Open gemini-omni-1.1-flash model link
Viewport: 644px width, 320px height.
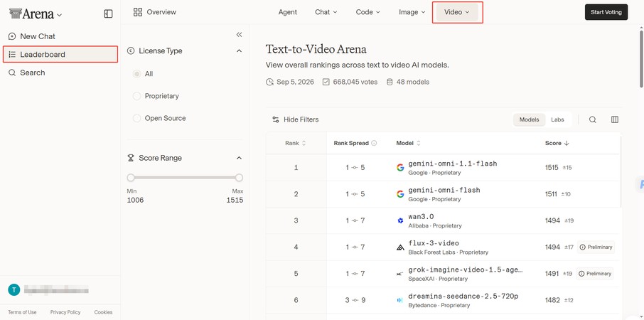[x=452, y=164]
